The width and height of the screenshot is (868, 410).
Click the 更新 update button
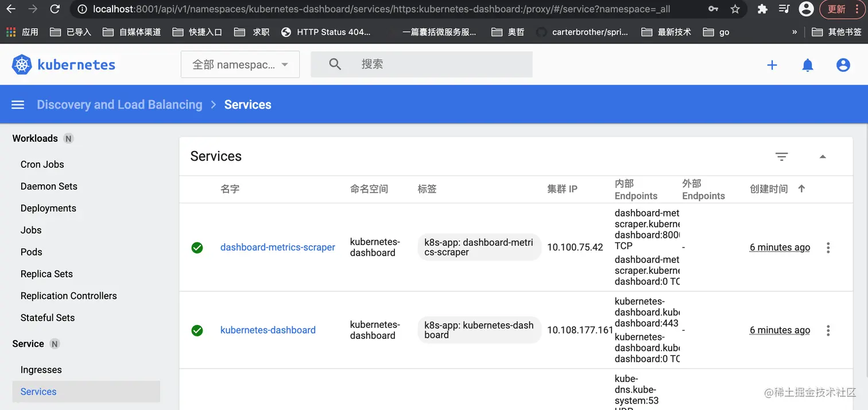pos(836,9)
